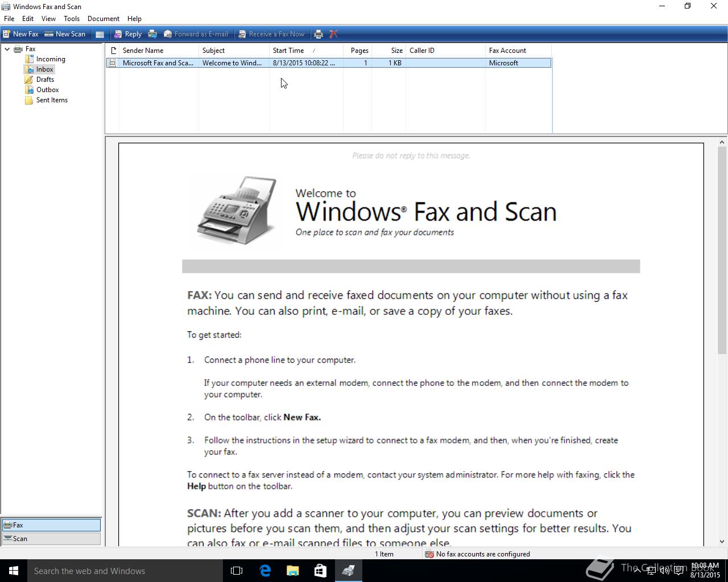This screenshot has width=728, height=582.
Task: Click the network icon in system tray
Action: pyautogui.click(x=651, y=571)
